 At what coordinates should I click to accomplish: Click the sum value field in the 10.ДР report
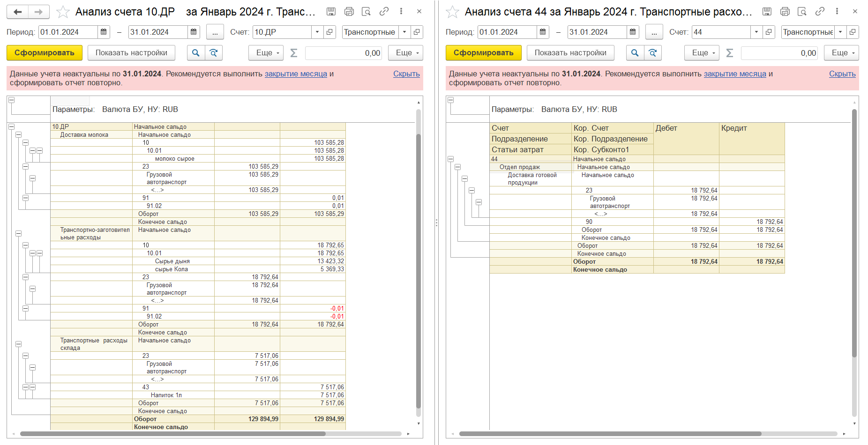[x=344, y=53]
